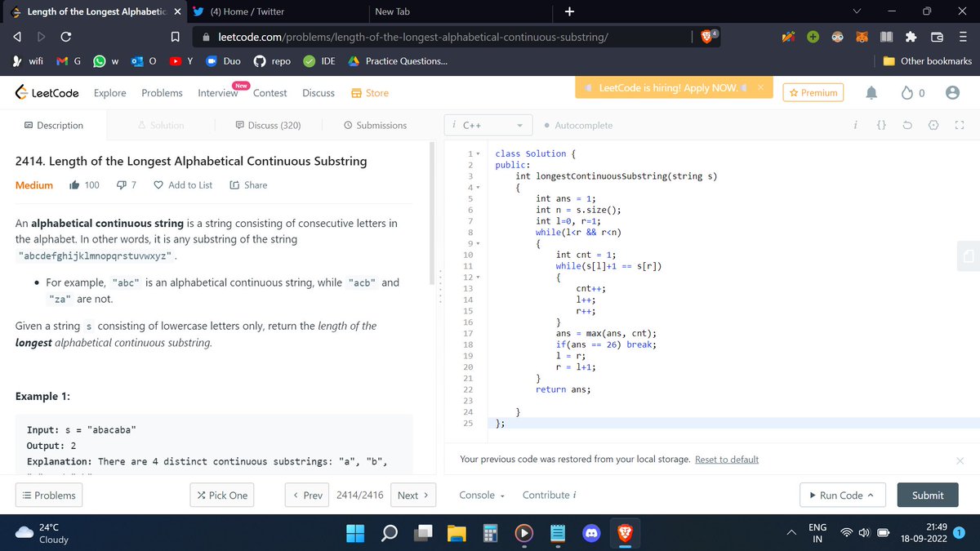Screen dimensions: 980x551
Task: Open the Brave wallet icon
Action: pos(937,38)
